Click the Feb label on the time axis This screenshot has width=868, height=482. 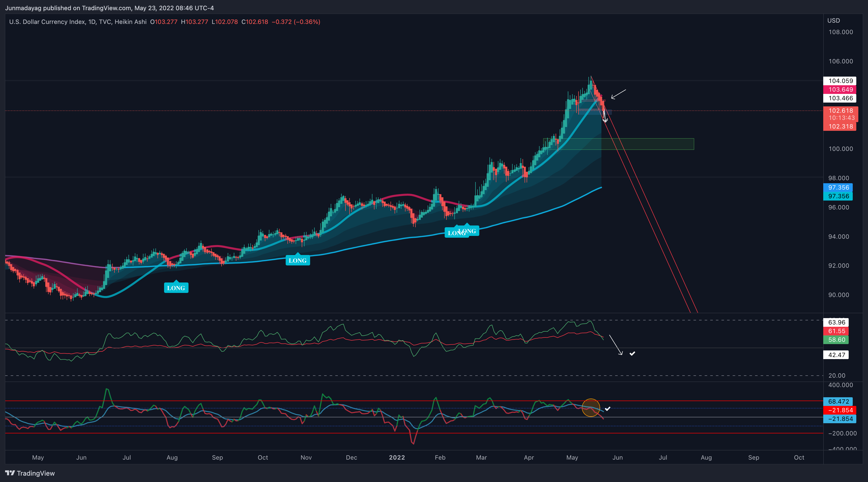pyautogui.click(x=440, y=457)
